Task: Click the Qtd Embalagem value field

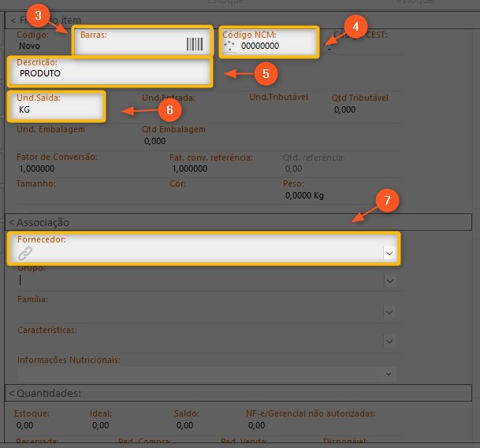Action: [155, 141]
